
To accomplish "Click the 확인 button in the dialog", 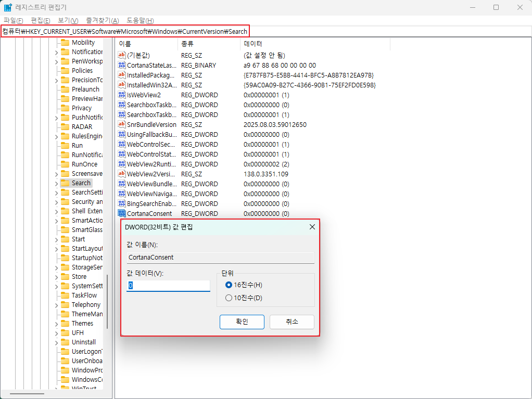I will 242,321.
